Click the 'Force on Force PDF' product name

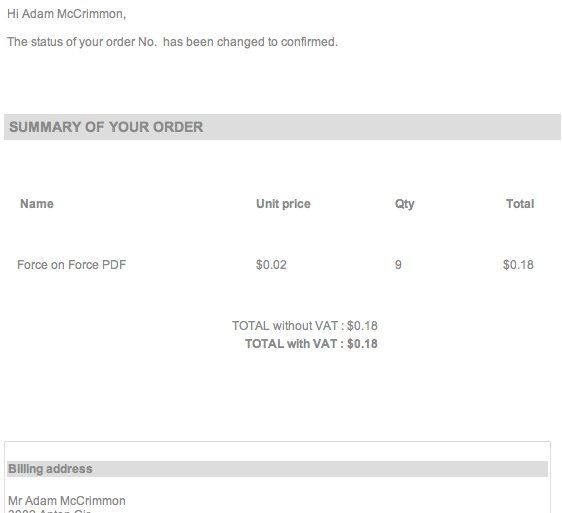72,265
